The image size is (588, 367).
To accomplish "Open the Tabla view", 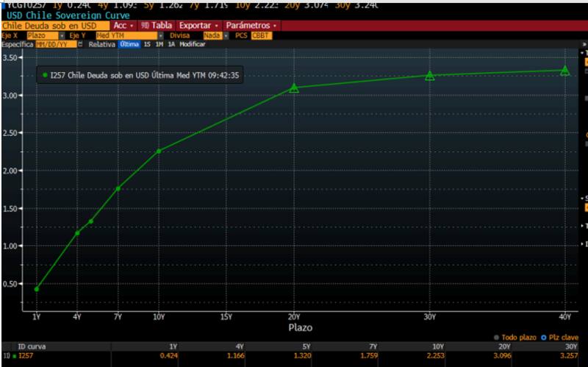I will tap(157, 25).
